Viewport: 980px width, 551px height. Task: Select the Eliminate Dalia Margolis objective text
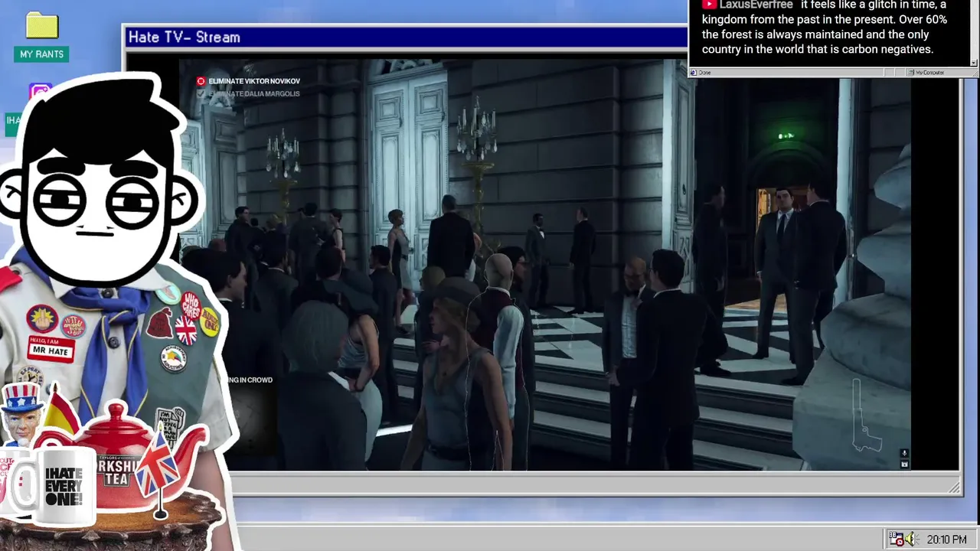click(253, 93)
